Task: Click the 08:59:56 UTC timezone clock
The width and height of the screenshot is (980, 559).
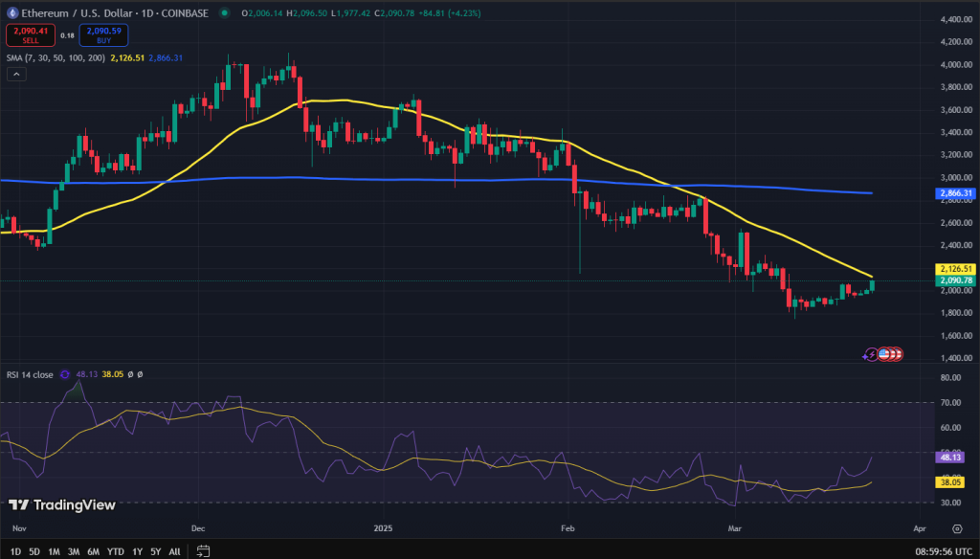Action: pyautogui.click(x=944, y=551)
